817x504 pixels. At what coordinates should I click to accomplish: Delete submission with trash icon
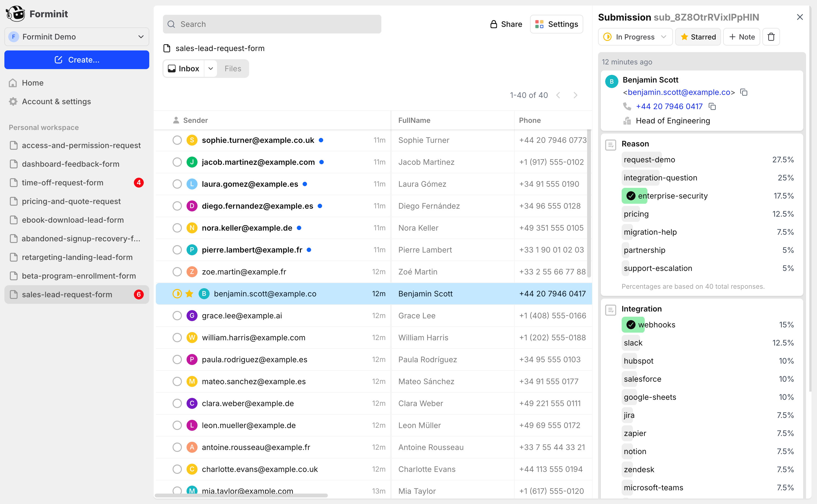[771, 37]
